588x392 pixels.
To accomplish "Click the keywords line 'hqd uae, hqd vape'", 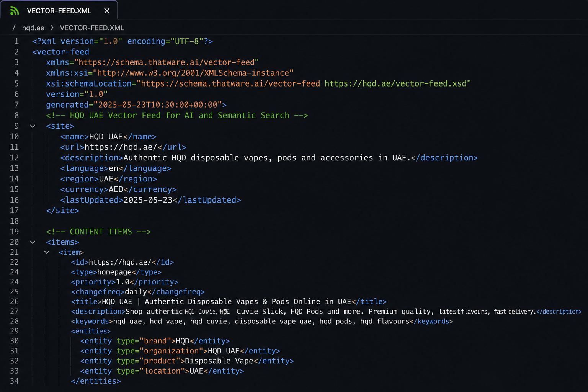I will pos(262,322).
